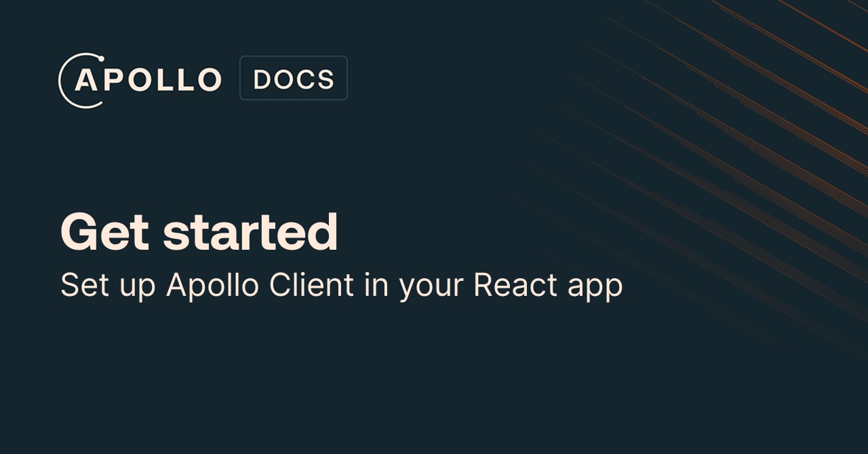Click the stylized A in the Apollo logo
This screenshot has height=454, width=868.
click(85, 80)
